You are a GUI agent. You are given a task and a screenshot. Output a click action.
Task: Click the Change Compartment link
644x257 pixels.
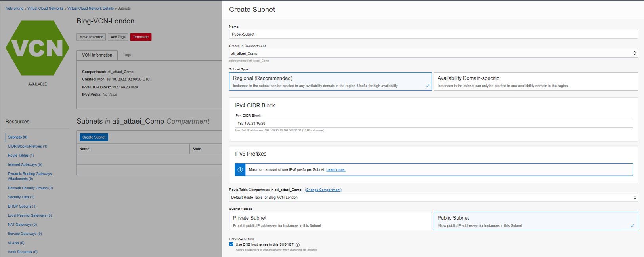pyautogui.click(x=323, y=190)
